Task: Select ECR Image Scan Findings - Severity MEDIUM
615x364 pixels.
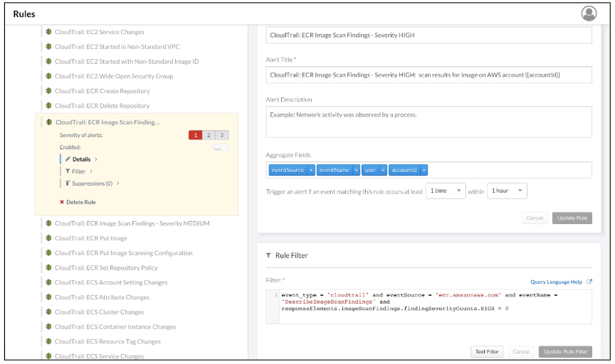Action: 132,223
